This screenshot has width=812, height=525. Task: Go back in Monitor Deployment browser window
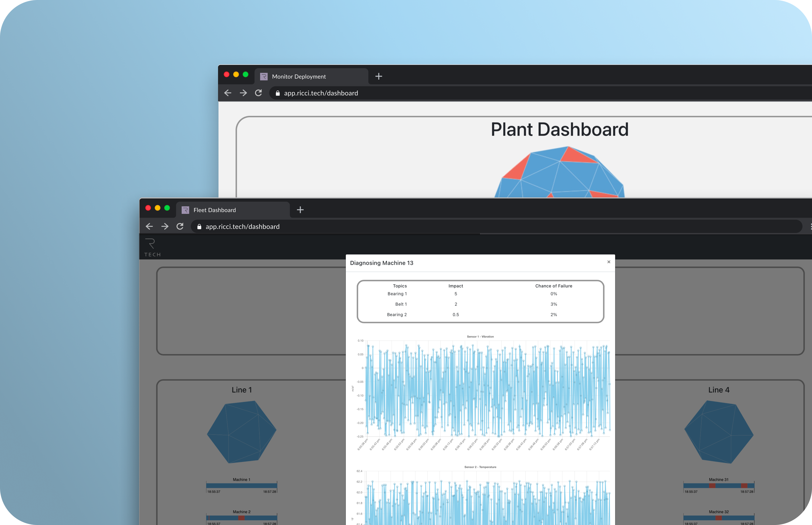(228, 93)
